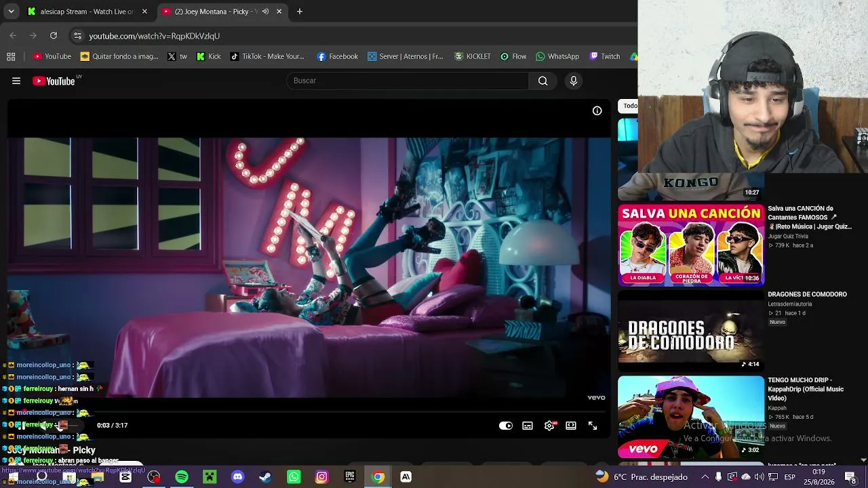Open Spotify from the taskbar
Viewport: 868px width, 488px height.
[x=182, y=477]
